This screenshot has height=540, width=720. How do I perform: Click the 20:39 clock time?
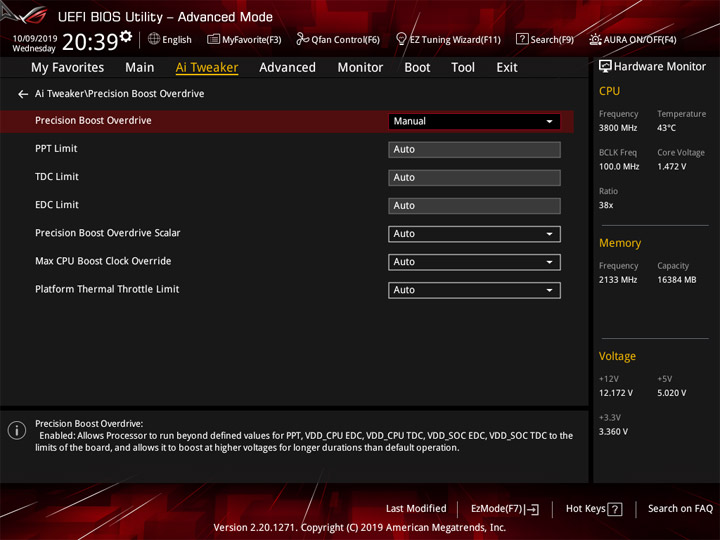click(x=90, y=42)
